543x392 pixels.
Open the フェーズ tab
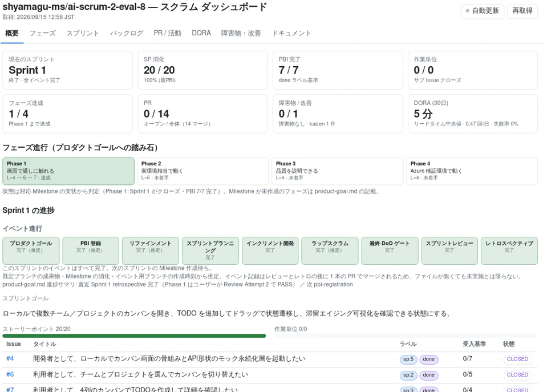[42, 33]
